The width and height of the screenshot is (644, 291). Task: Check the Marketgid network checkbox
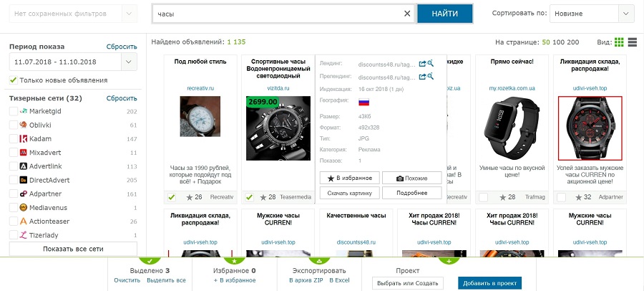(x=14, y=111)
